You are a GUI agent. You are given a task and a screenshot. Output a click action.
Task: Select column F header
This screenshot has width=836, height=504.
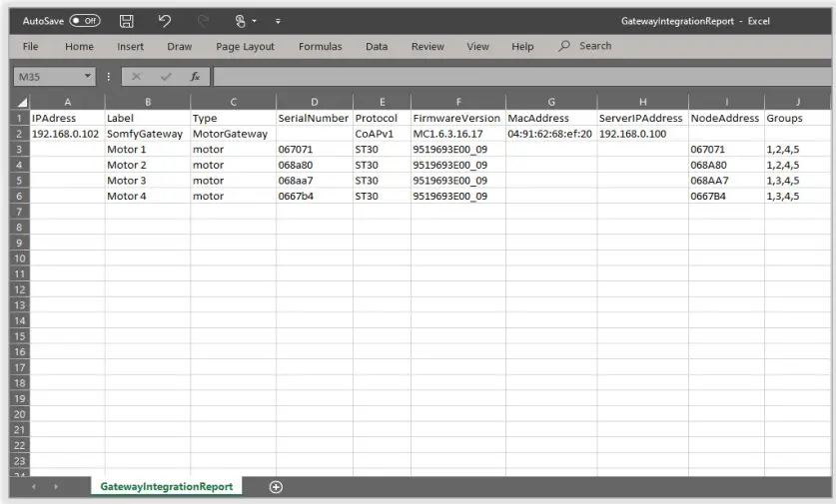click(458, 102)
